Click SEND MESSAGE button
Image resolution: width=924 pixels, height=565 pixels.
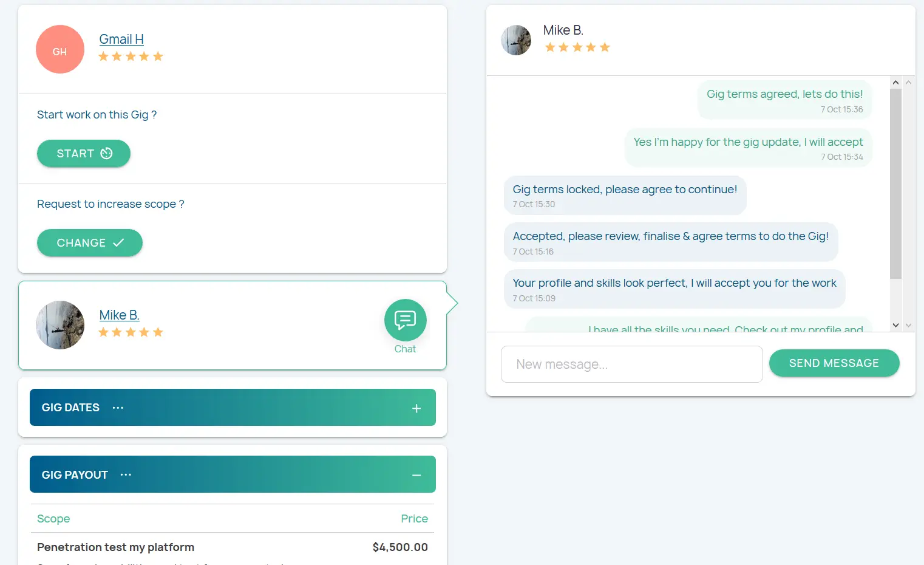pyautogui.click(x=834, y=363)
